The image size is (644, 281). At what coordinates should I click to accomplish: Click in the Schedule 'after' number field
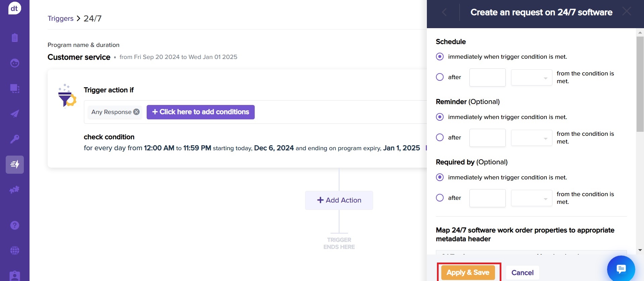tap(487, 77)
